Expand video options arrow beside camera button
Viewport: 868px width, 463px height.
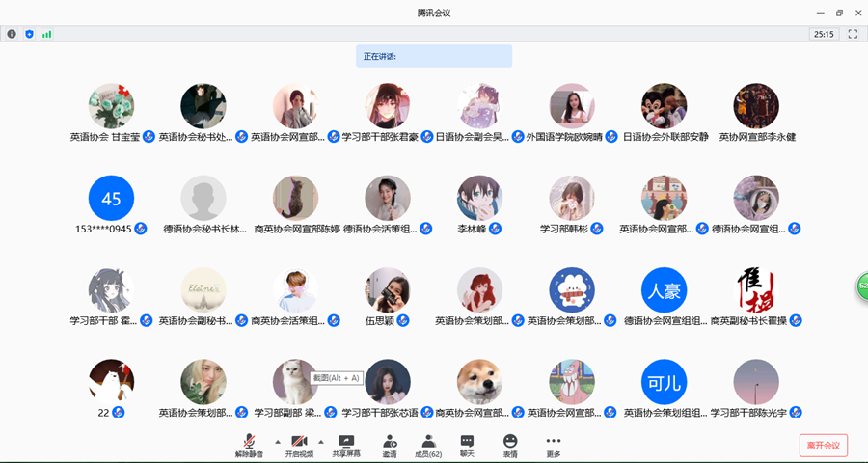click(321, 442)
